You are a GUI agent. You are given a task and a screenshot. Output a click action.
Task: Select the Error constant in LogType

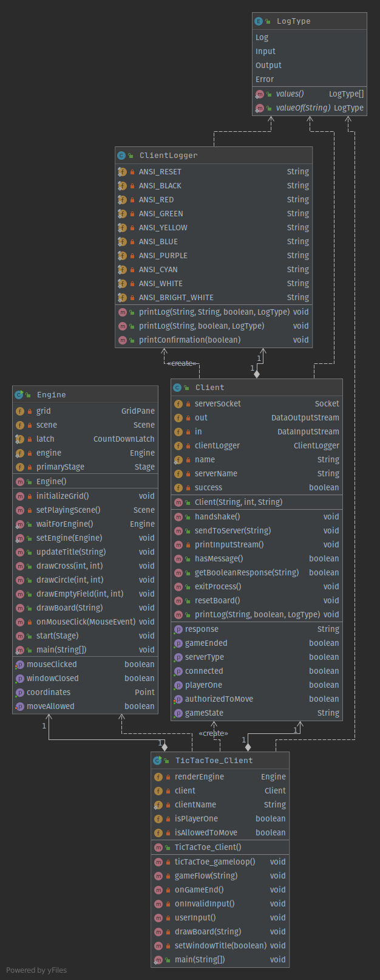pos(265,80)
